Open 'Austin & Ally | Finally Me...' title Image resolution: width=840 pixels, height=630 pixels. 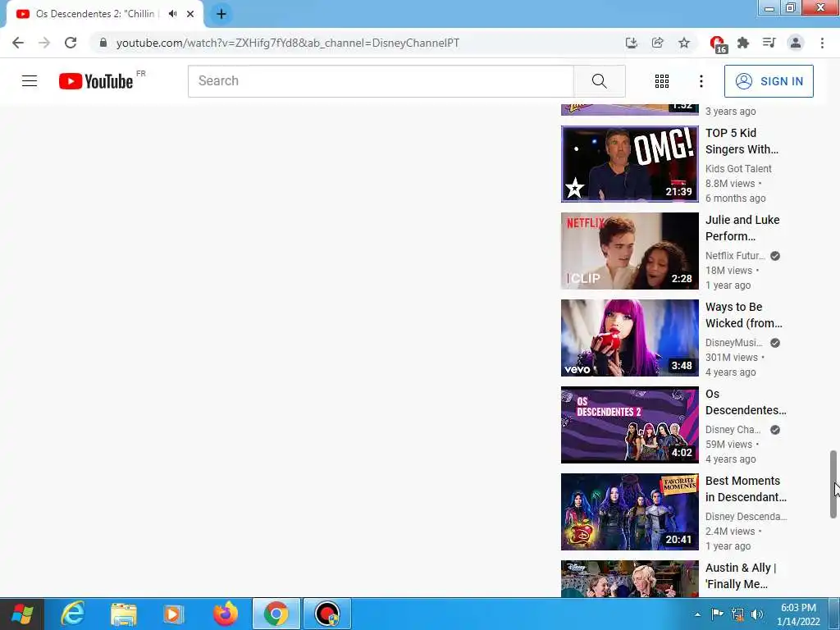pos(741,576)
